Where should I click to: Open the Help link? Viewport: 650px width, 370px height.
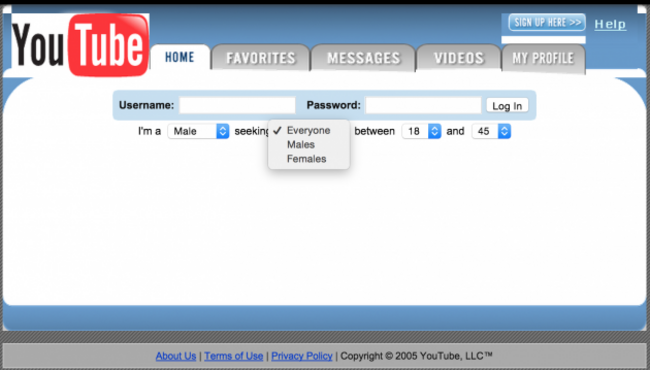610,24
